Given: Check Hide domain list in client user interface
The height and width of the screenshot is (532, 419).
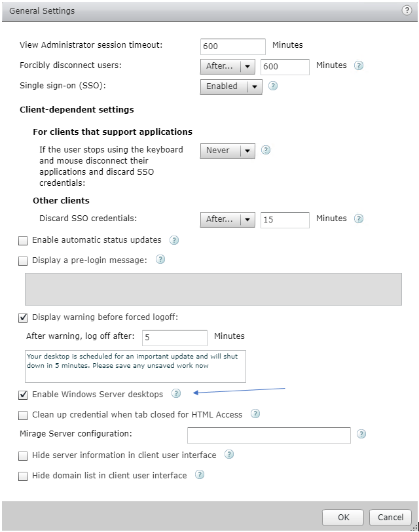Looking at the screenshot, I should click(x=23, y=476).
